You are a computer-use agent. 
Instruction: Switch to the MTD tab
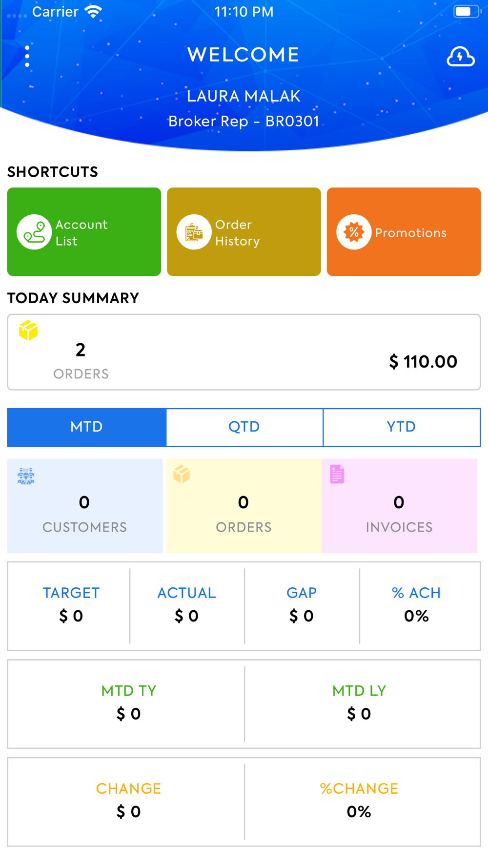point(87,427)
